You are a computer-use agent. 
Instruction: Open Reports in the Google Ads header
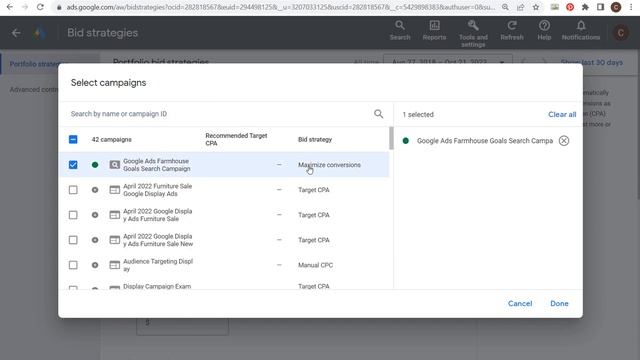[434, 31]
